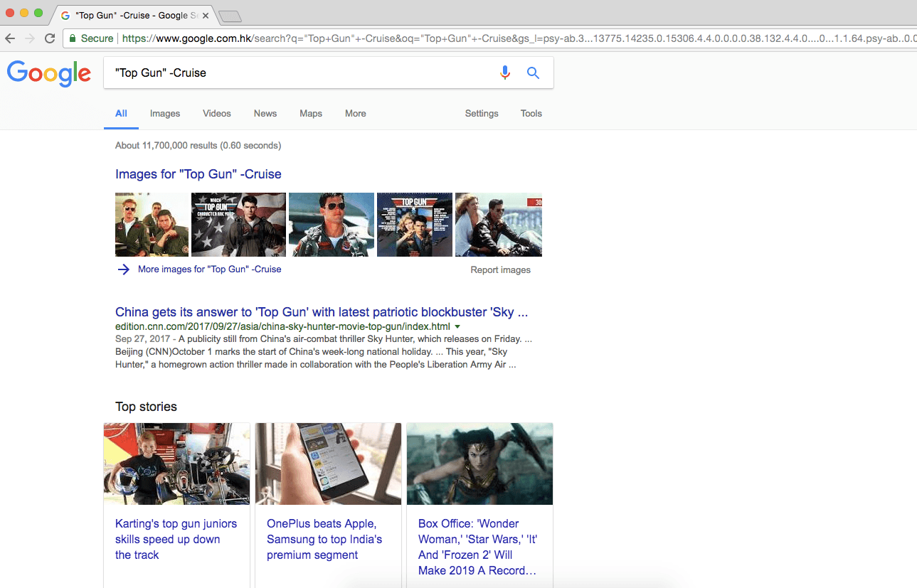
Task: Open OnePlus beats Apple story link
Action: [x=324, y=539]
